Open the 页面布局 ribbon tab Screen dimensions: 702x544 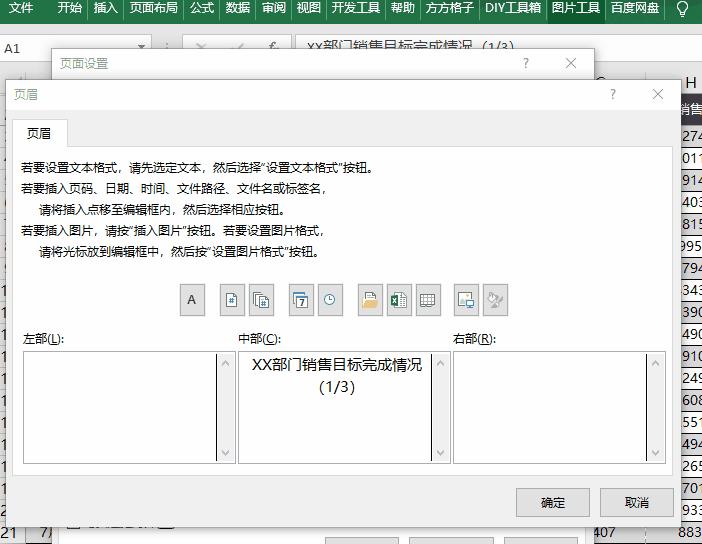154,8
